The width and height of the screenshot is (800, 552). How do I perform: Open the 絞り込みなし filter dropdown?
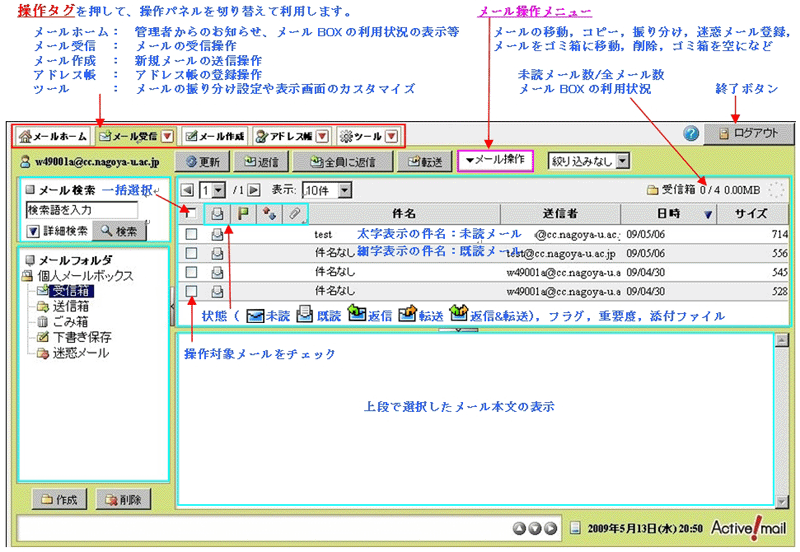(589, 160)
